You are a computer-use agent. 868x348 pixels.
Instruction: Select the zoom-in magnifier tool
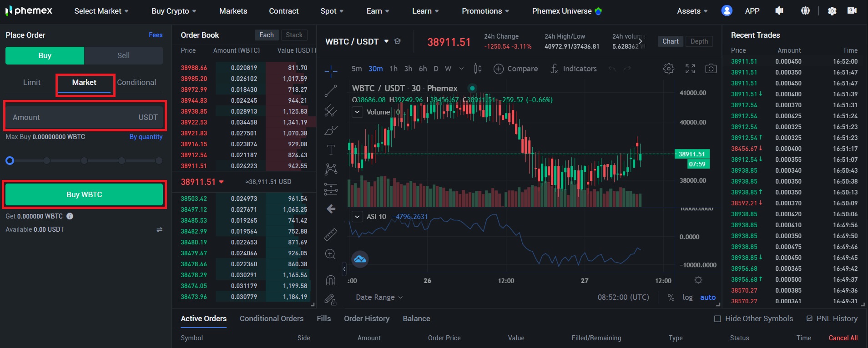tap(331, 254)
